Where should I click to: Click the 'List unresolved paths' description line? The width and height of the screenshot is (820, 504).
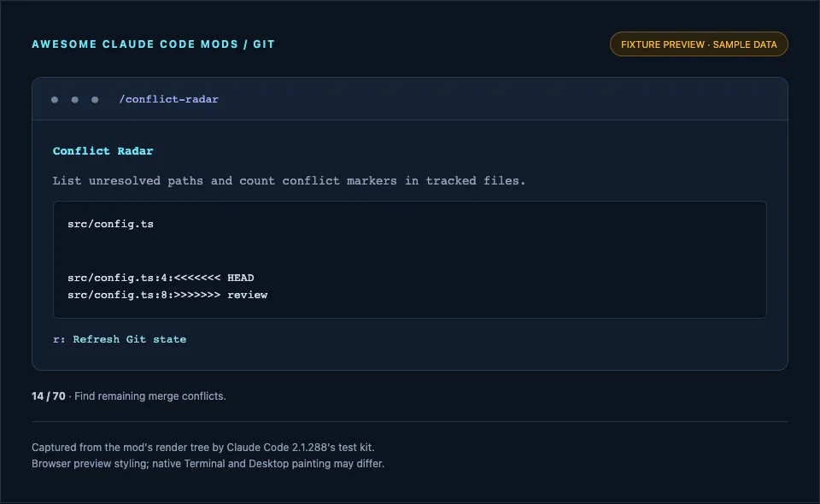[x=289, y=181]
